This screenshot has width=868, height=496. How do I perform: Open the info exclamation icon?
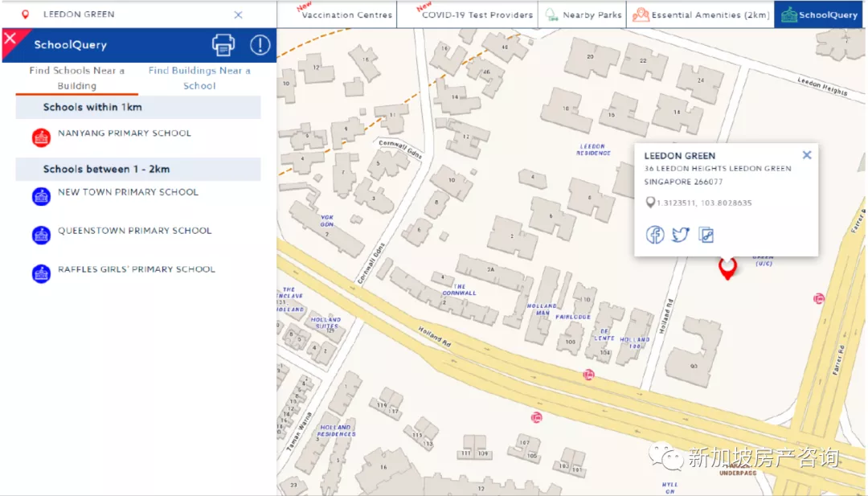pyautogui.click(x=260, y=45)
